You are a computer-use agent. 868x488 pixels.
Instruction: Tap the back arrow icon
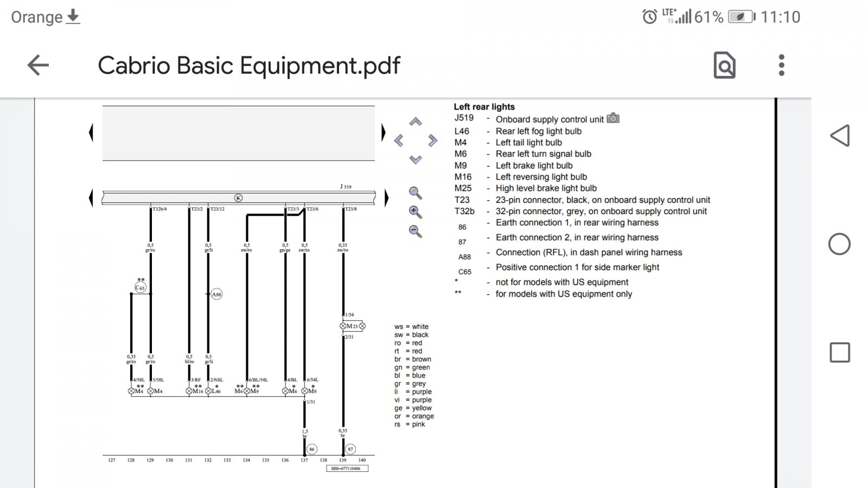pyautogui.click(x=38, y=65)
